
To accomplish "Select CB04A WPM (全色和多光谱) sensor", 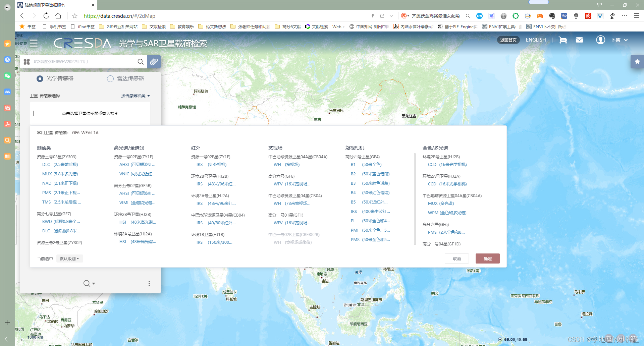I will 447,213.
